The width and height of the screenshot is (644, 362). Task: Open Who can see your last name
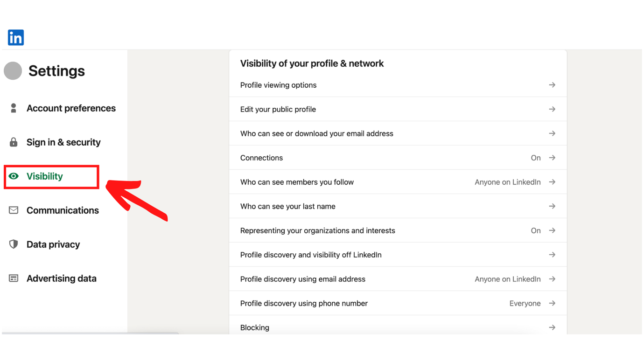[398, 206]
